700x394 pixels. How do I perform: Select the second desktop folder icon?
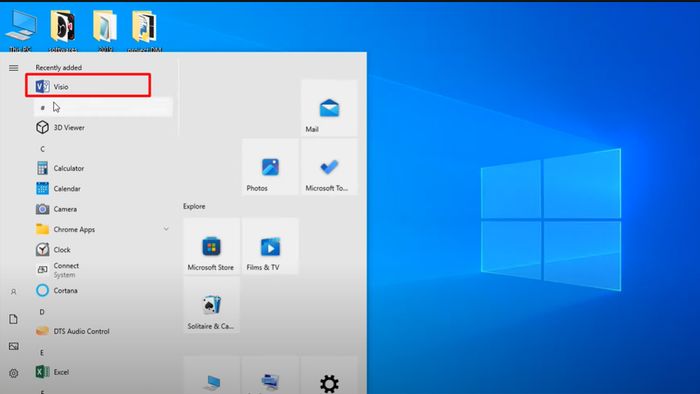62,30
